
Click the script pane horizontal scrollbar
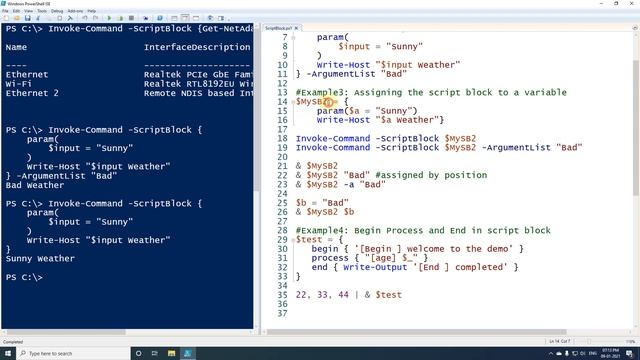tap(416, 332)
